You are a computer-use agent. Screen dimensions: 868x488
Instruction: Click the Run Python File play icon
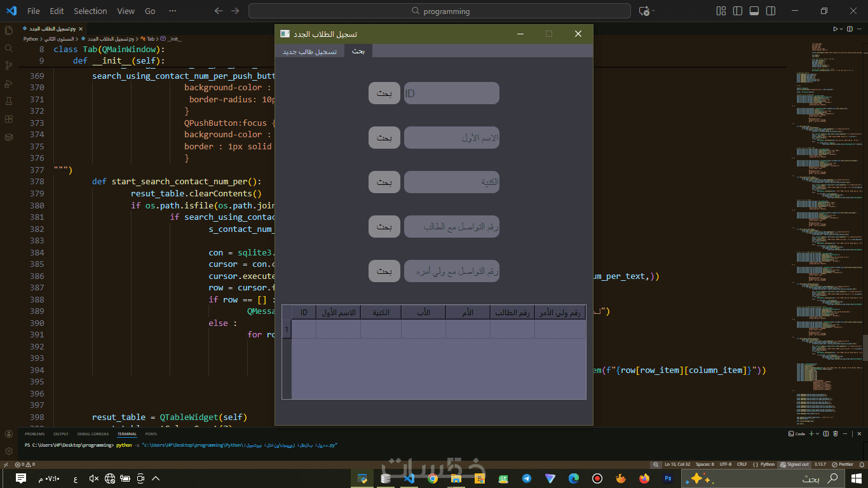point(835,29)
